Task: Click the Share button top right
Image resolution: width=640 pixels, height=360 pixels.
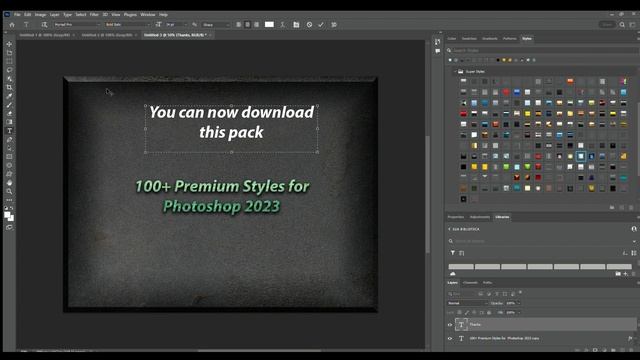Action: [x=607, y=24]
